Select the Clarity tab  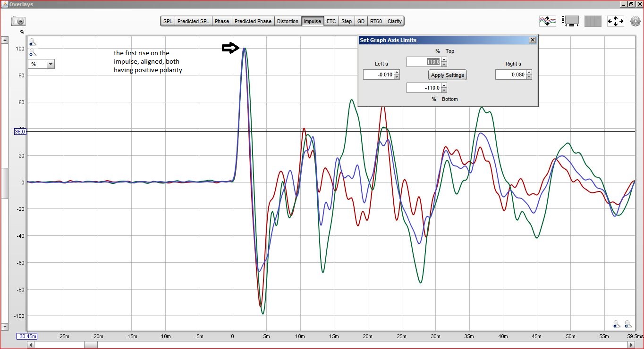[394, 21]
